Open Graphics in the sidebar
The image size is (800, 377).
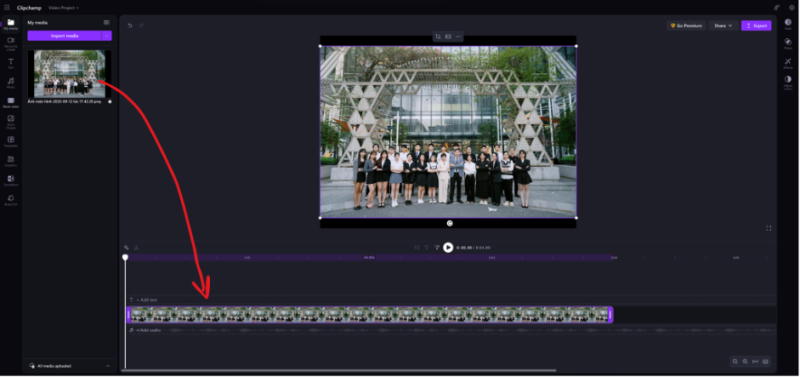click(x=11, y=161)
